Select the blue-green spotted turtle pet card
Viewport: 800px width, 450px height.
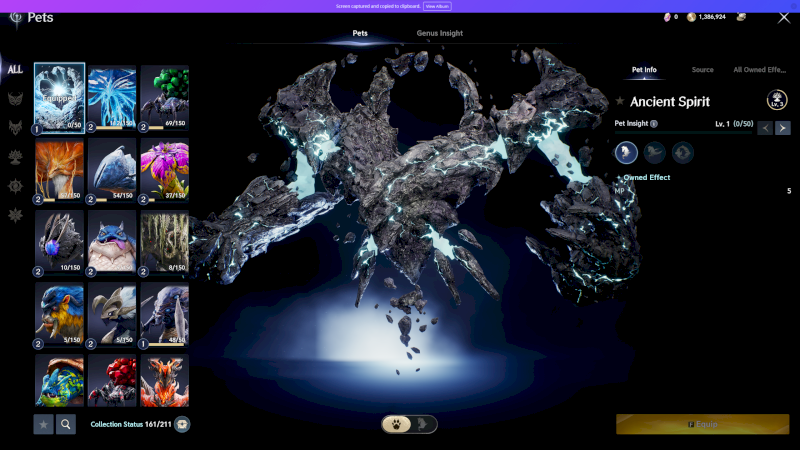click(59, 381)
